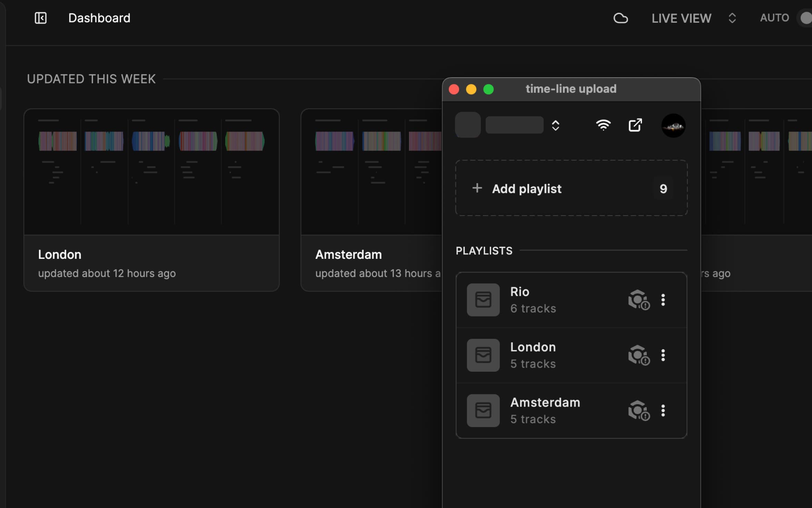Open the device selector chevron in upload window
The height and width of the screenshot is (508, 812).
555,125
